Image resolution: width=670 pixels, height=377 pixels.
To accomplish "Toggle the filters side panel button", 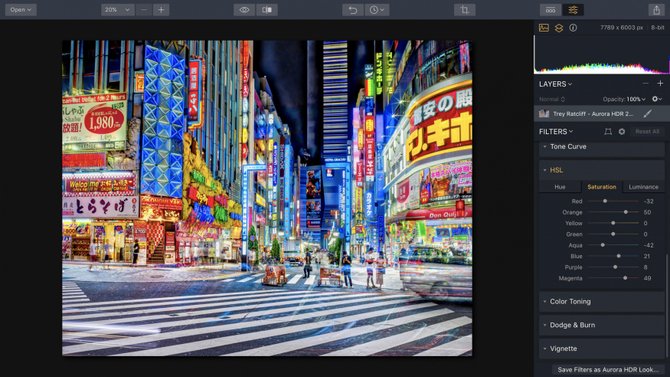I will point(573,10).
